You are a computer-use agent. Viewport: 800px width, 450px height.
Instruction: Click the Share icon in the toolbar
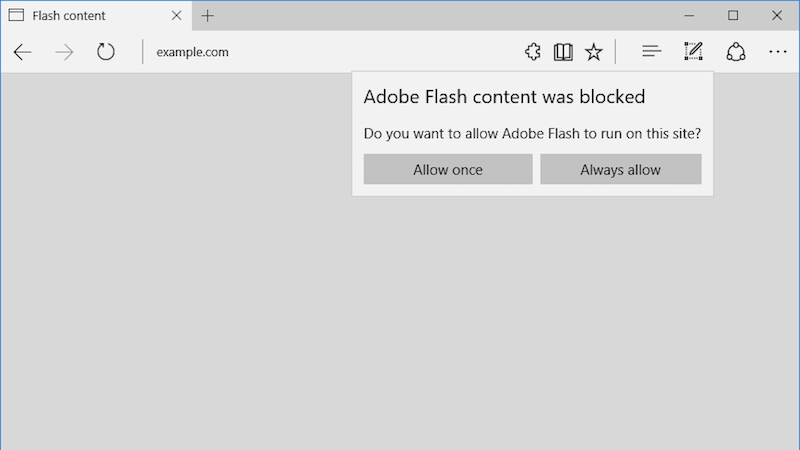coord(736,52)
